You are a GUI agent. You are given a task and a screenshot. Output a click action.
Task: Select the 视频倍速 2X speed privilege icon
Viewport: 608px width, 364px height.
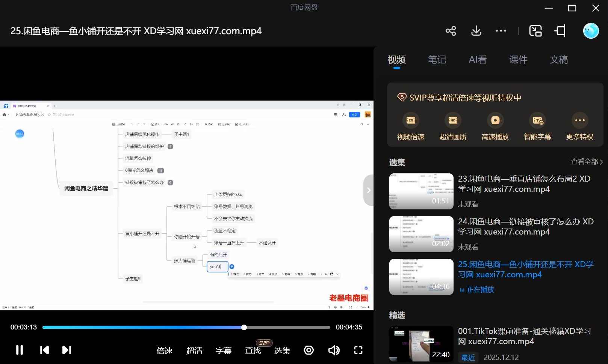click(x=410, y=120)
